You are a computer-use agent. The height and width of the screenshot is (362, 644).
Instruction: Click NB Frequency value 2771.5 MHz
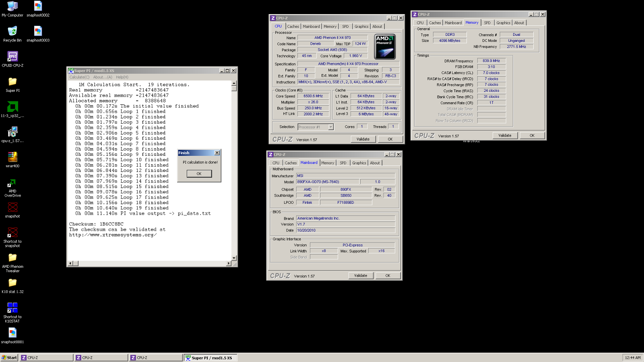pyautogui.click(x=516, y=47)
